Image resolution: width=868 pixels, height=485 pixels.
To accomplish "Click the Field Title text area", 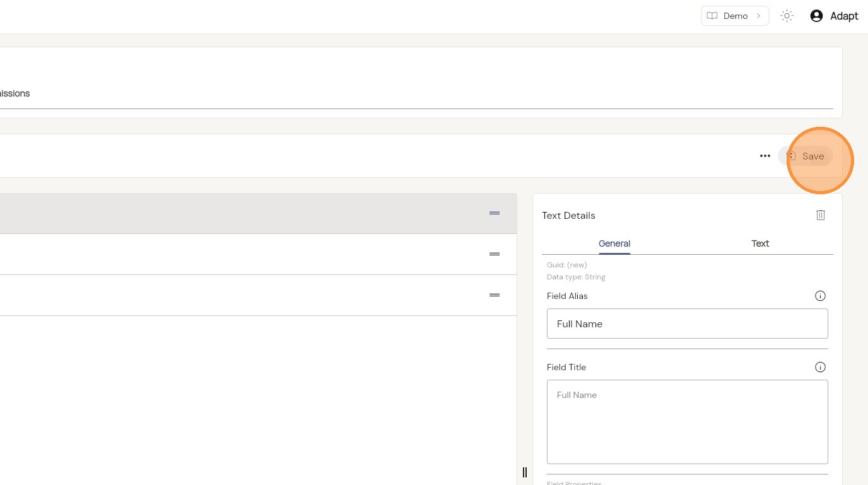I will click(687, 421).
